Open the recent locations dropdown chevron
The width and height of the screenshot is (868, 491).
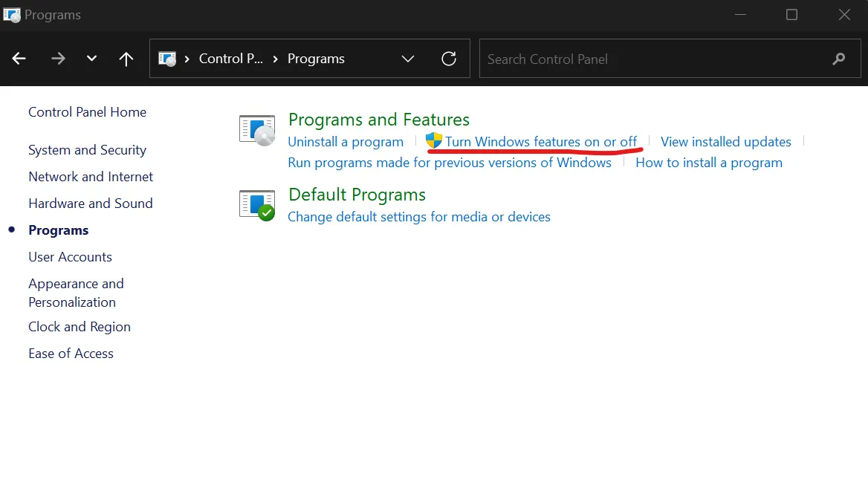pyautogui.click(x=91, y=59)
